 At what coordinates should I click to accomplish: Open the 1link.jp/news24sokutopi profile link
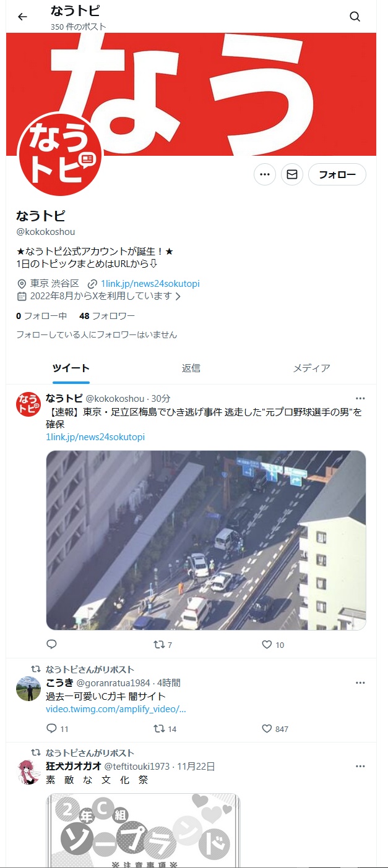150,283
